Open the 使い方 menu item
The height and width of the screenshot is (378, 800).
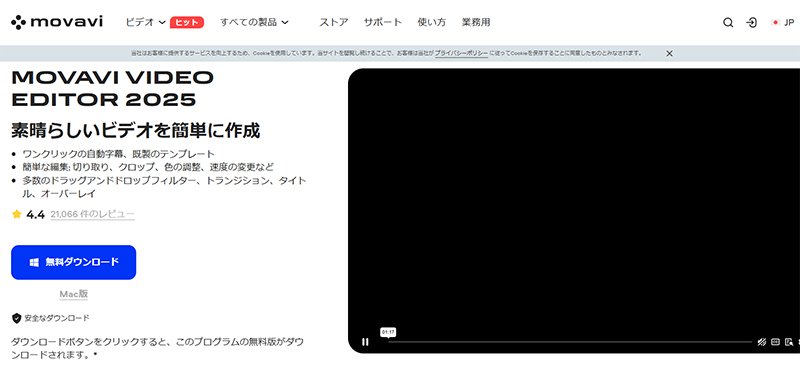[432, 22]
